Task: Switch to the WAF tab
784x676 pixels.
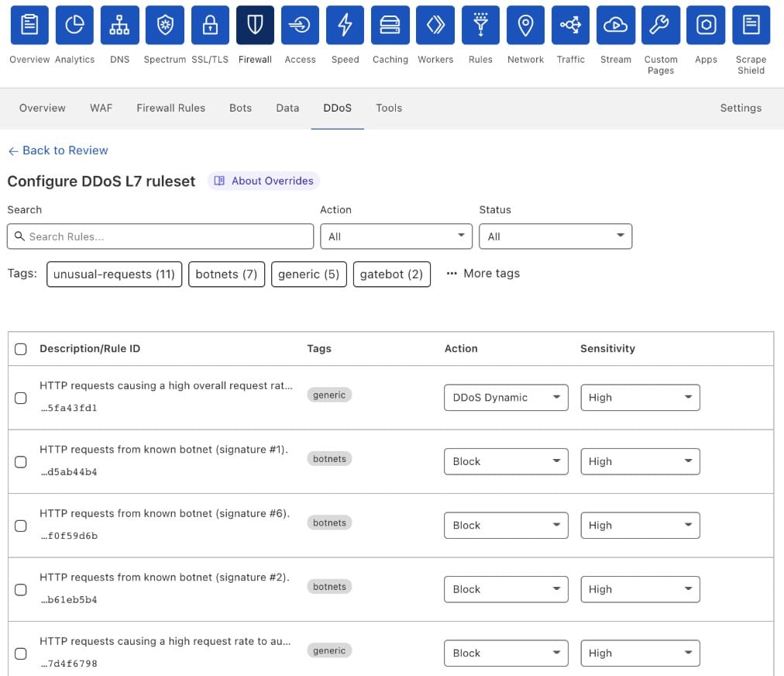Action: click(101, 108)
